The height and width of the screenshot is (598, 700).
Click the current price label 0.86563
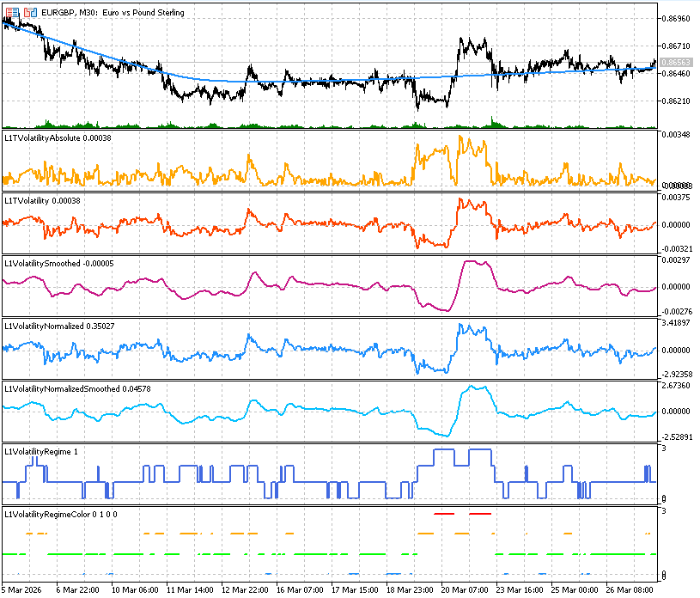[676, 63]
